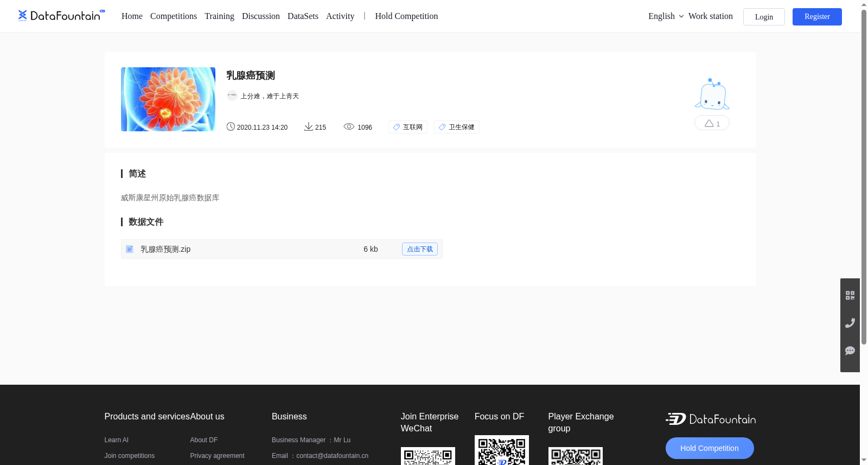Click the Join Enterprise WeChat QR code
The image size is (868, 465).
tap(428, 456)
